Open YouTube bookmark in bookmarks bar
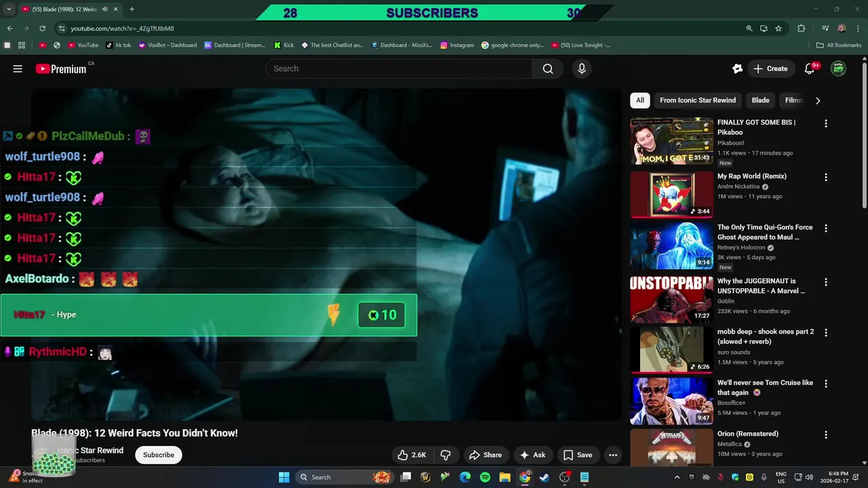This screenshot has height=488, width=868. click(x=83, y=45)
